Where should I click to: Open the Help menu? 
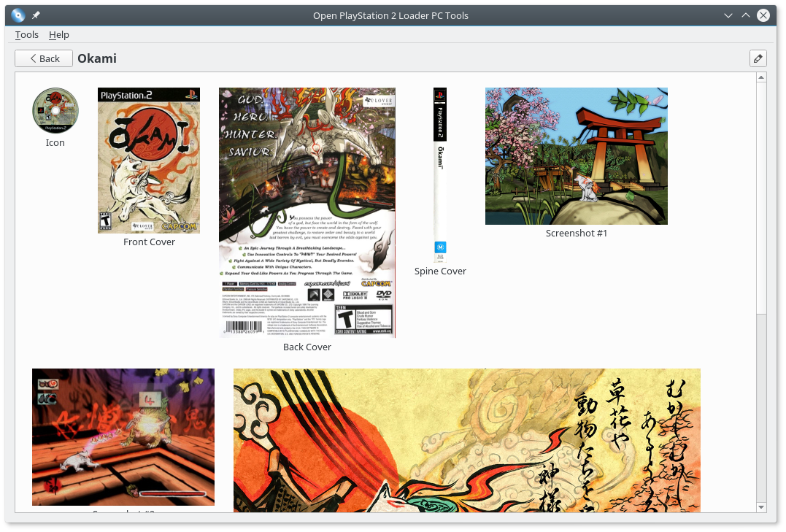tap(58, 34)
